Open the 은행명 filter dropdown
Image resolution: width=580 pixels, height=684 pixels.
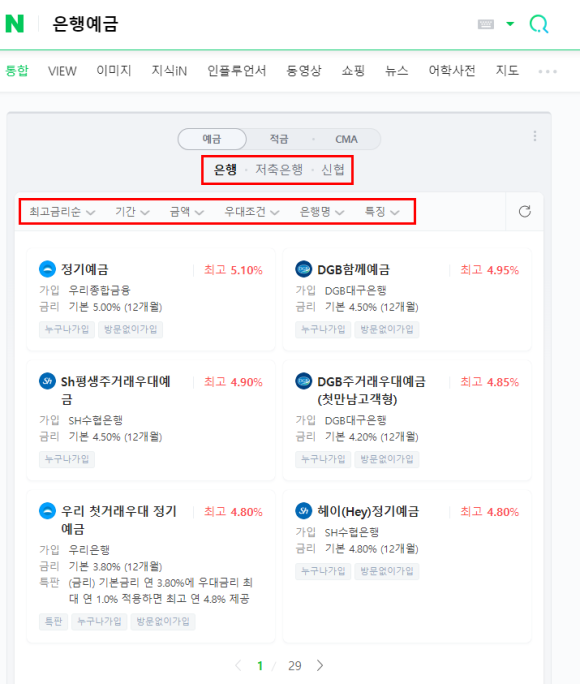click(322, 212)
